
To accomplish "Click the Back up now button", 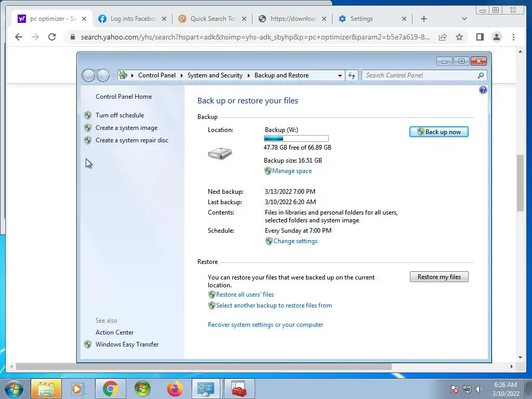I will pyautogui.click(x=438, y=131).
